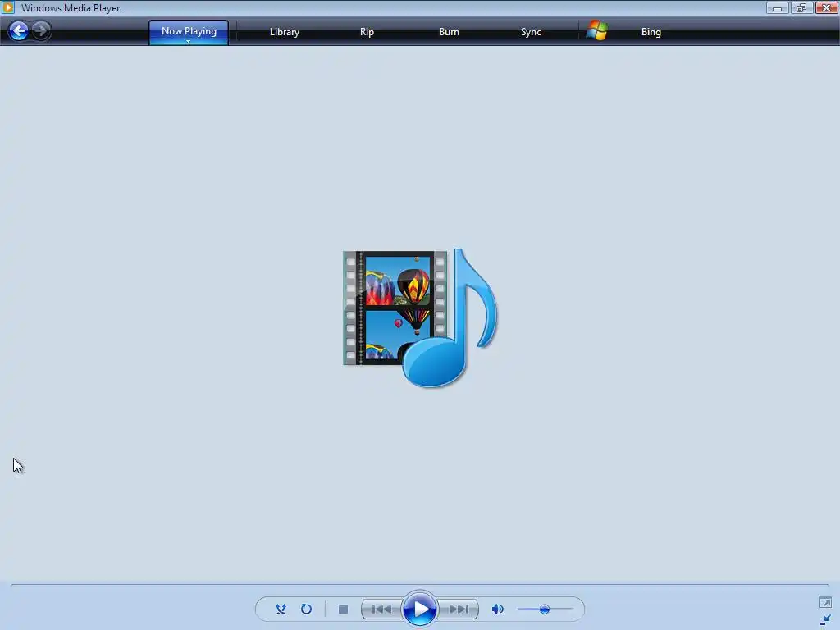Click the Forward arrow button

[x=41, y=30]
